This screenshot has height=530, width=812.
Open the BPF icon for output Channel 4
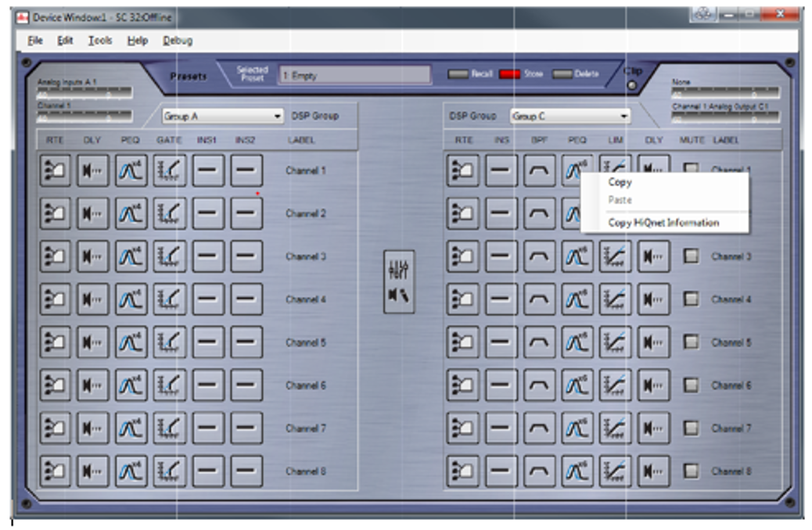click(x=539, y=299)
